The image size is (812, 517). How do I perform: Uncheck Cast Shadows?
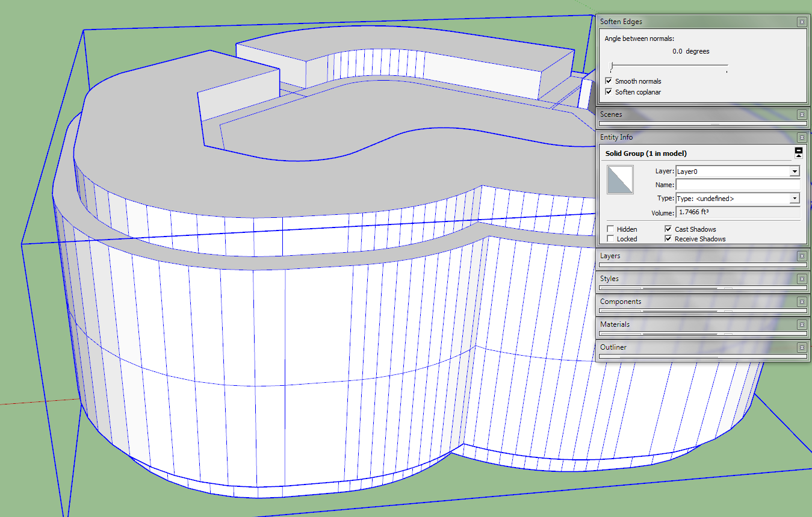coord(668,229)
